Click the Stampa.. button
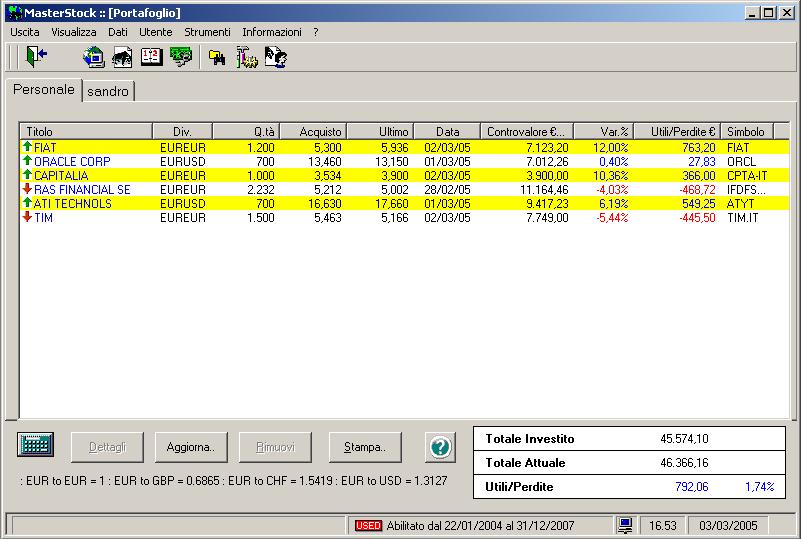The image size is (801, 539). [x=365, y=447]
